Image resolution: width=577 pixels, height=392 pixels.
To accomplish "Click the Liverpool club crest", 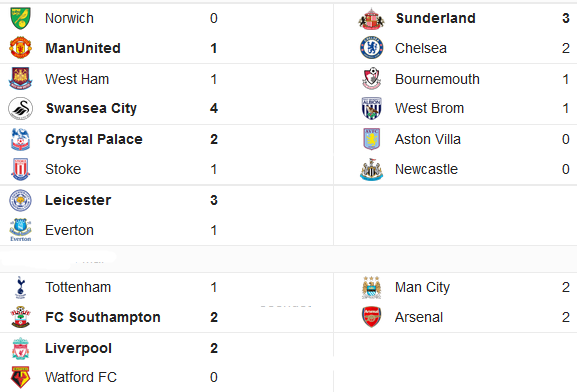I will point(21,348).
